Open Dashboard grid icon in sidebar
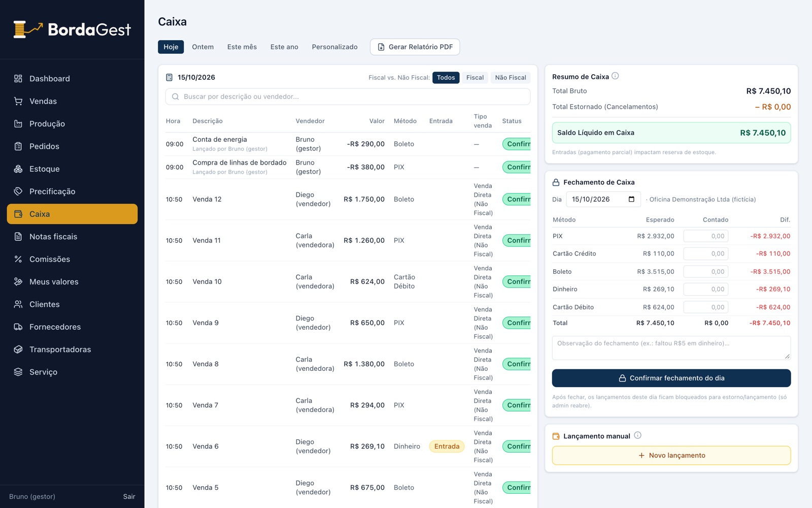 tap(18, 79)
